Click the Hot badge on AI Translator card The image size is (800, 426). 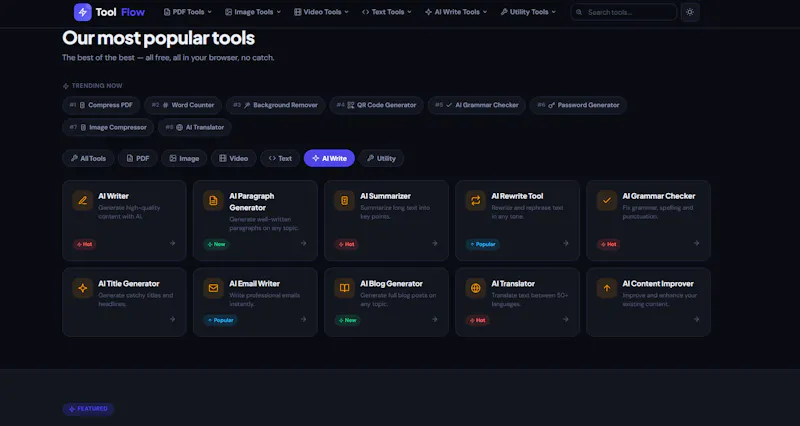pyautogui.click(x=478, y=320)
